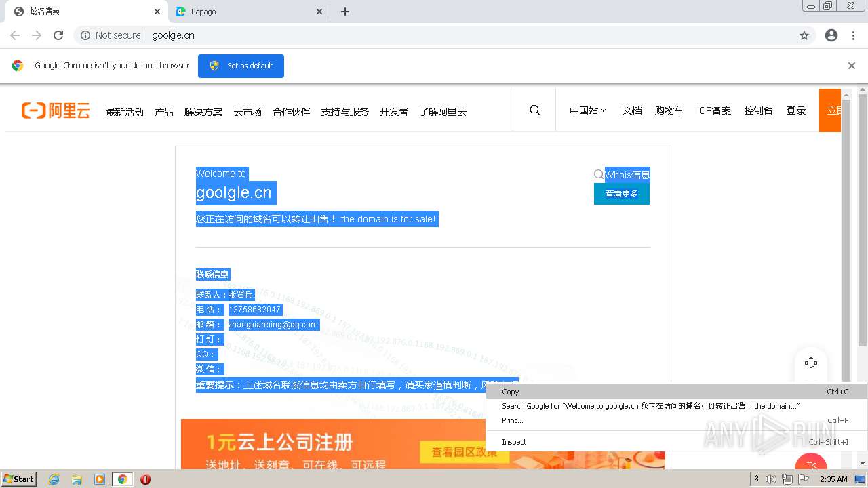Screen dimensions: 868x488
Task: Click the taskbar clock 2:35 AM
Action: (833, 479)
